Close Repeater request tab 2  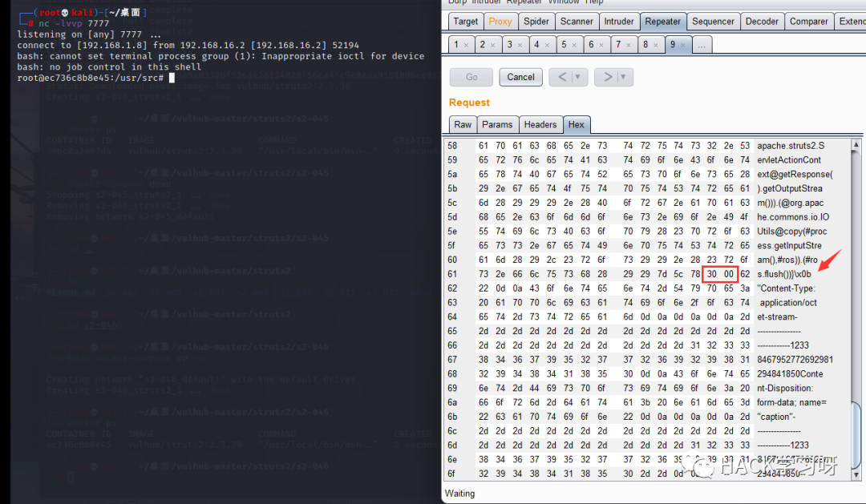pos(492,45)
